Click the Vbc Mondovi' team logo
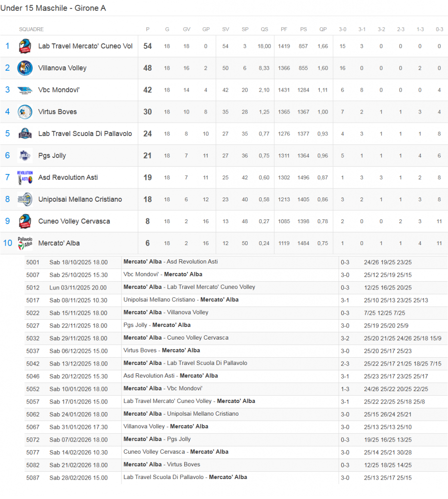The height and width of the screenshot is (499, 448). (x=25, y=90)
